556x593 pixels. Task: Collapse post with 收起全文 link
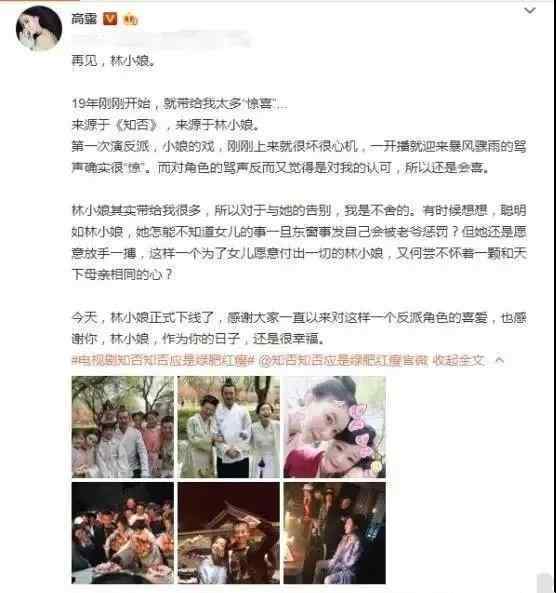[458, 360]
